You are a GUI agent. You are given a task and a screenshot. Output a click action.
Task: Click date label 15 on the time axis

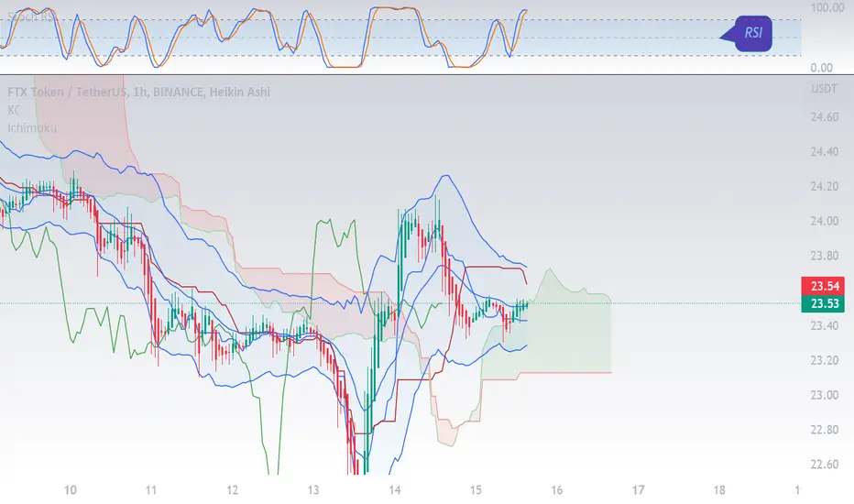coord(476,490)
